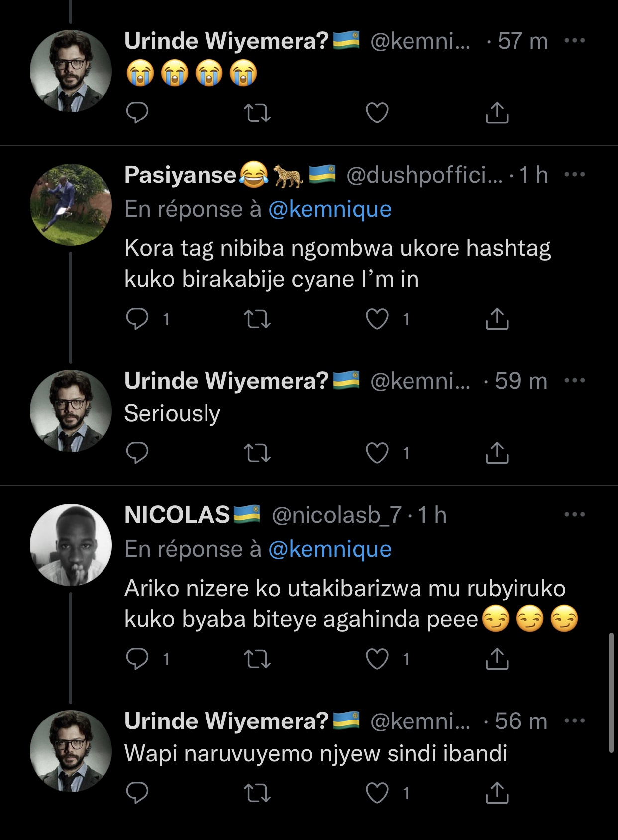Open more options on Pasiyanse's tweet
Screen dimensions: 618x840
[x=575, y=175]
